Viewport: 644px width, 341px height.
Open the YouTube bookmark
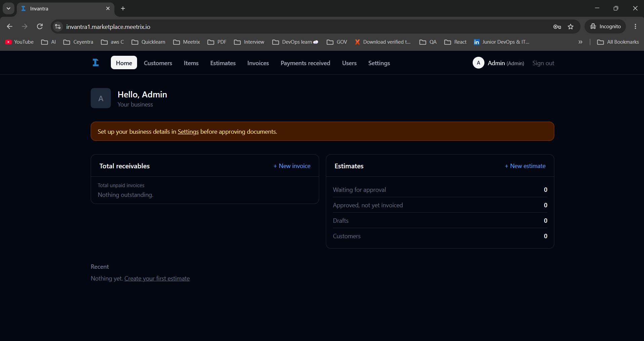click(x=19, y=42)
